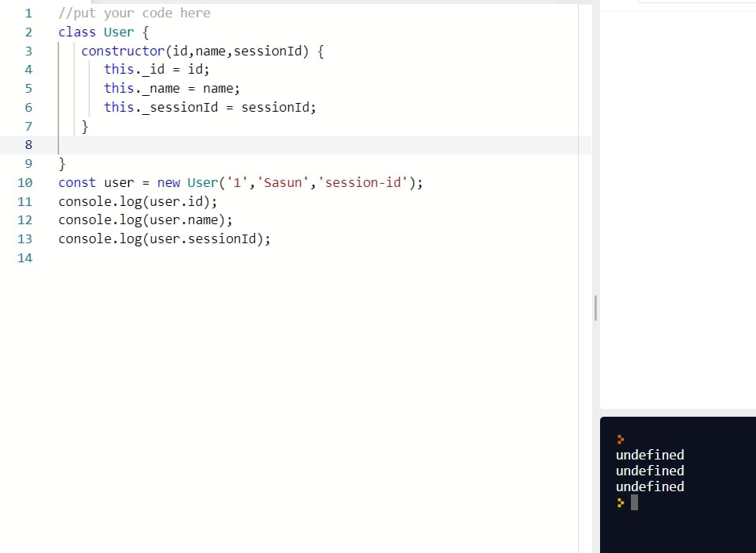
Task: Click 'this._name = name;' line
Action: (172, 88)
